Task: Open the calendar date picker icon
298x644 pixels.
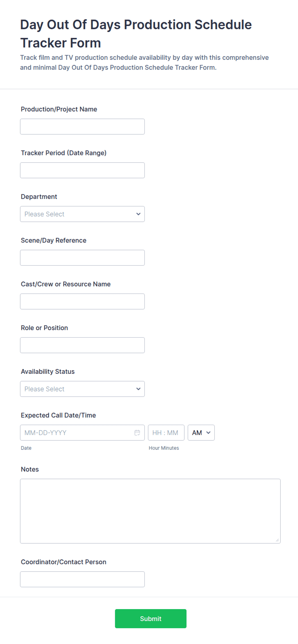Action: [137, 433]
